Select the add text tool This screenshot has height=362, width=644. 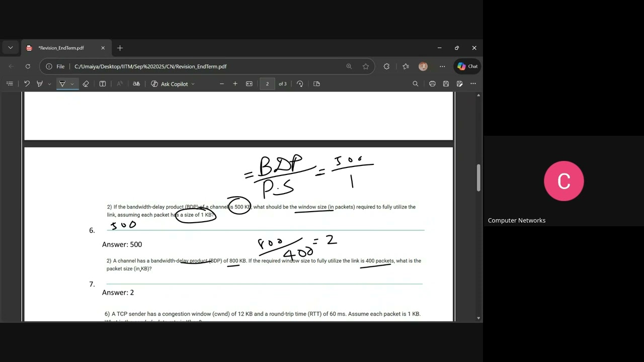103,84
